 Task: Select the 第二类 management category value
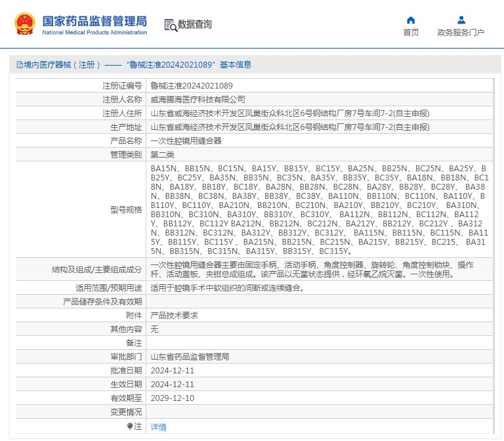pos(162,155)
